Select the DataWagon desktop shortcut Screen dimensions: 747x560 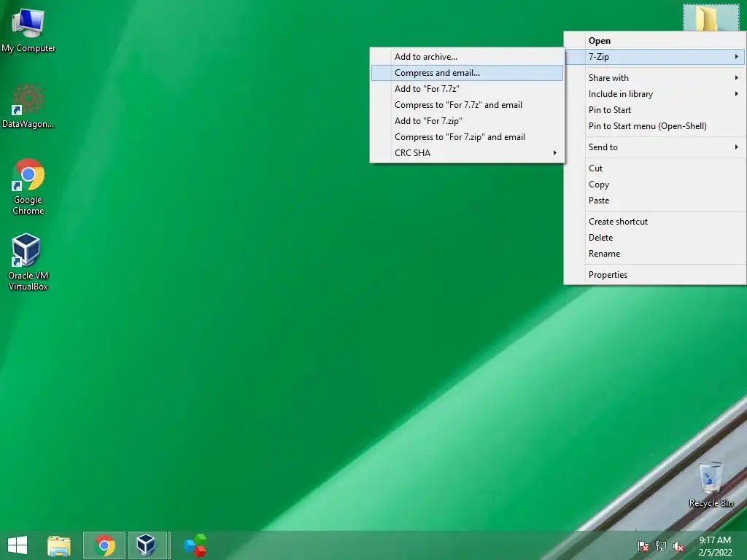[28, 106]
